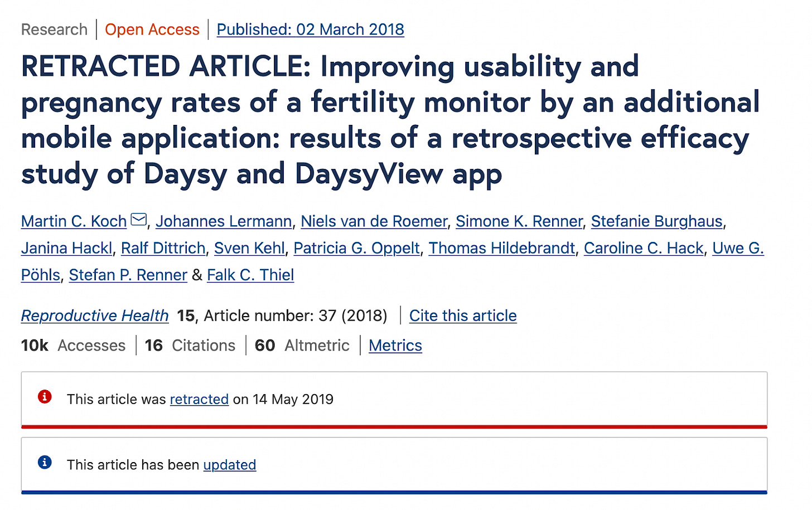Click the Open Access label
Image resolution: width=812 pixels, height=510 pixels.
(x=152, y=30)
